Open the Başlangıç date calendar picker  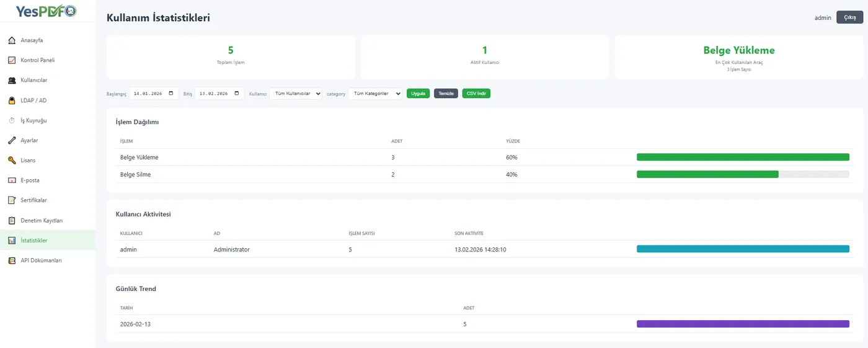[x=171, y=94]
